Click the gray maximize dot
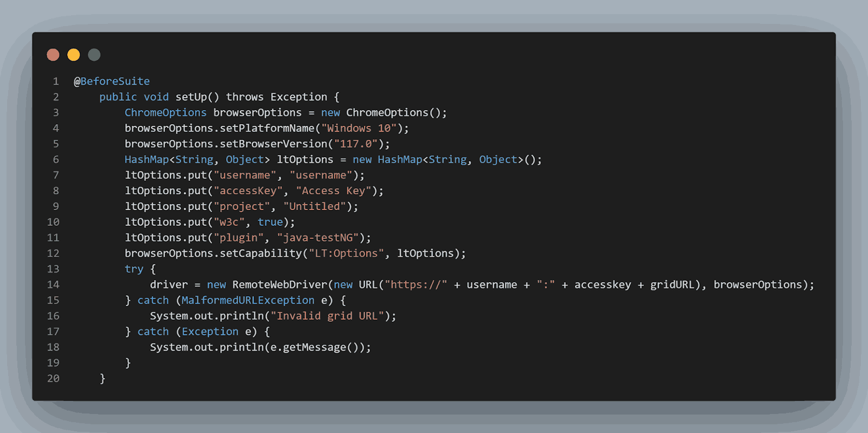The image size is (868, 433). pos(94,55)
